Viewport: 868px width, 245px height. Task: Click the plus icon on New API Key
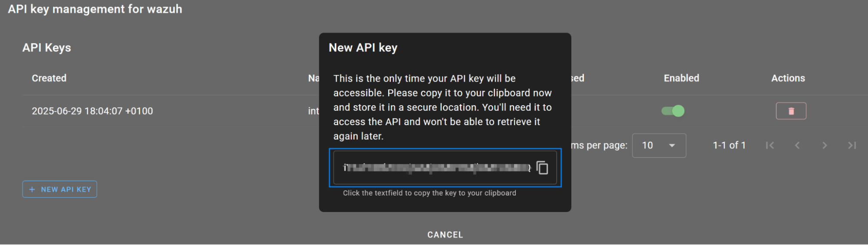tap(32, 189)
